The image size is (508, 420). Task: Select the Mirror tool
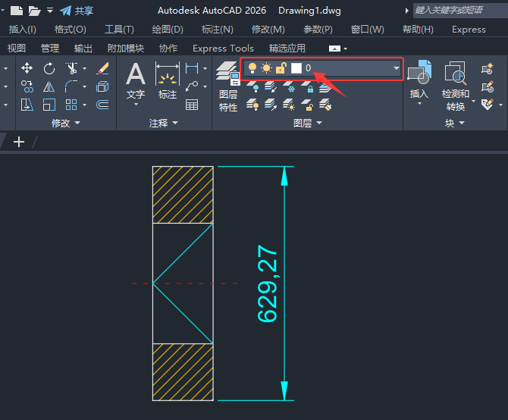[49, 86]
